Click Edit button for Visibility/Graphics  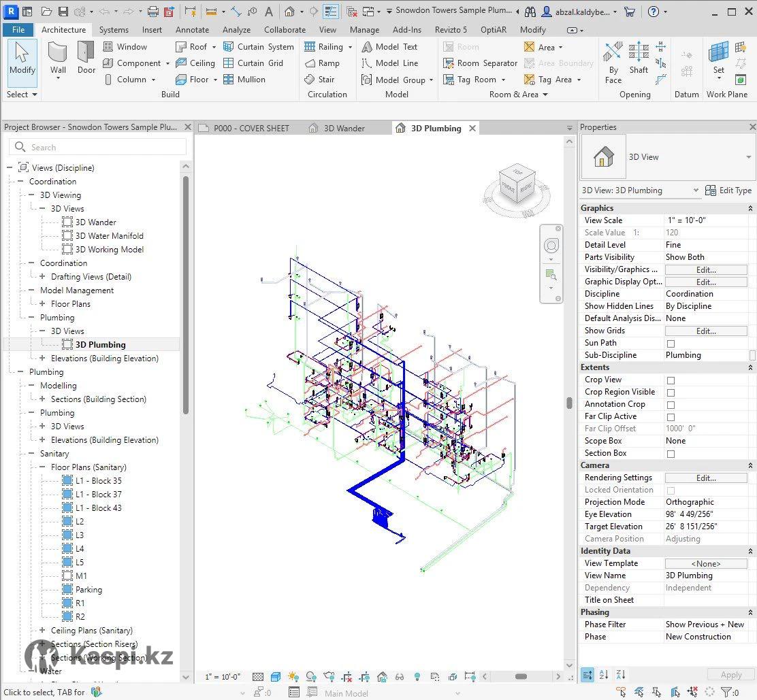coord(705,270)
